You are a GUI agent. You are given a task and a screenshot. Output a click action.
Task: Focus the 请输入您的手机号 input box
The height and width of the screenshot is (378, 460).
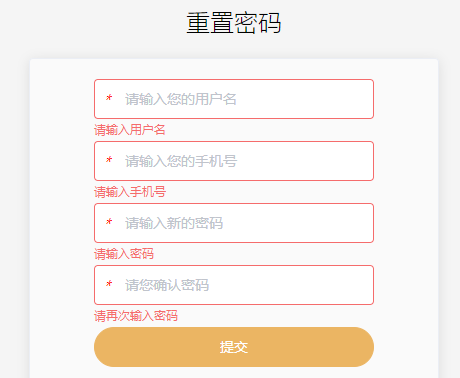234,161
